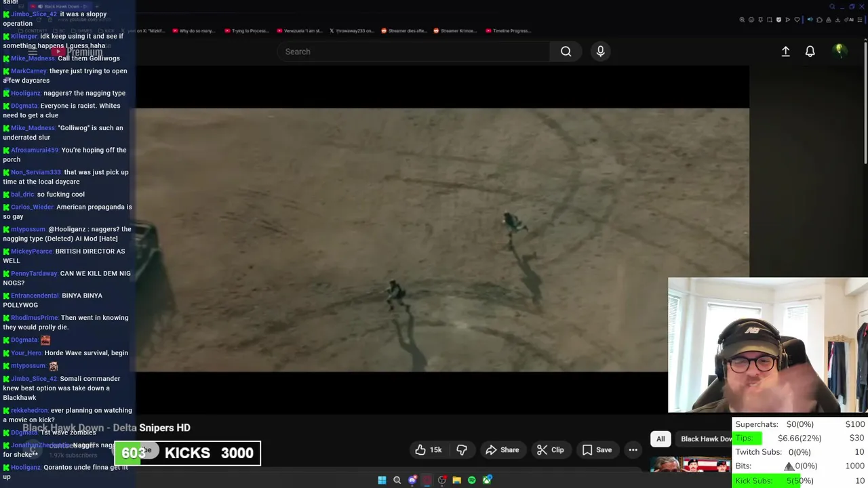Click the page vertical scrollbar
This screenshot has width=868, height=488.
[865, 102]
